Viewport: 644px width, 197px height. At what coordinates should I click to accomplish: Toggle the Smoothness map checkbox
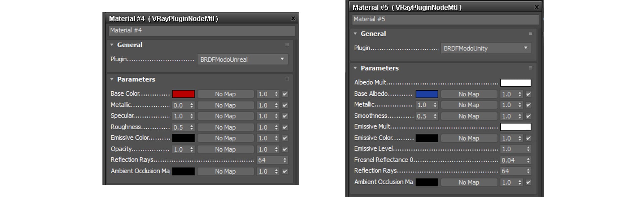[x=529, y=116]
